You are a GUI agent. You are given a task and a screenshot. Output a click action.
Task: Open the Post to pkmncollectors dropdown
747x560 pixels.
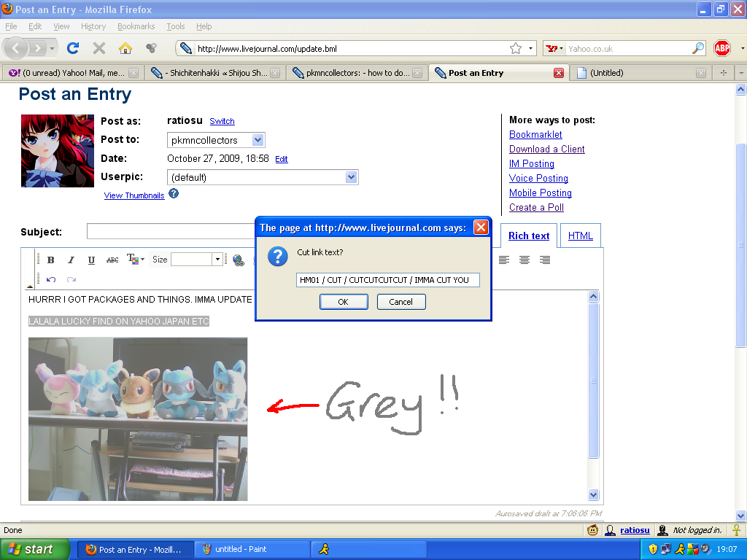pyautogui.click(x=258, y=140)
